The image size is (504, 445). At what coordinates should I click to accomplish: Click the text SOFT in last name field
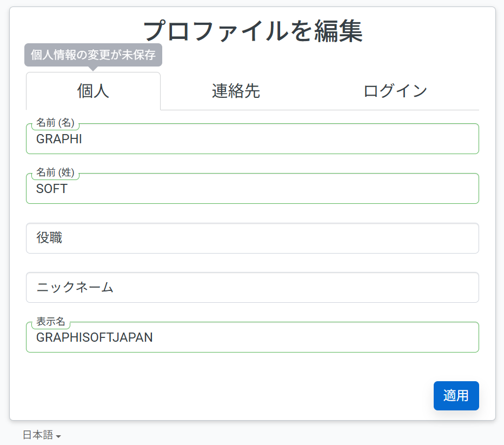click(x=52, y=189)
